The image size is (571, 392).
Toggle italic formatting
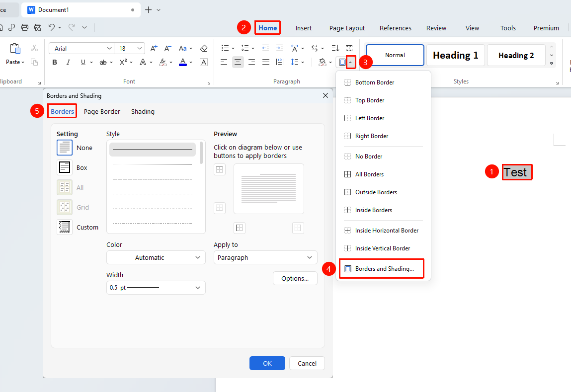pos(68,62)
